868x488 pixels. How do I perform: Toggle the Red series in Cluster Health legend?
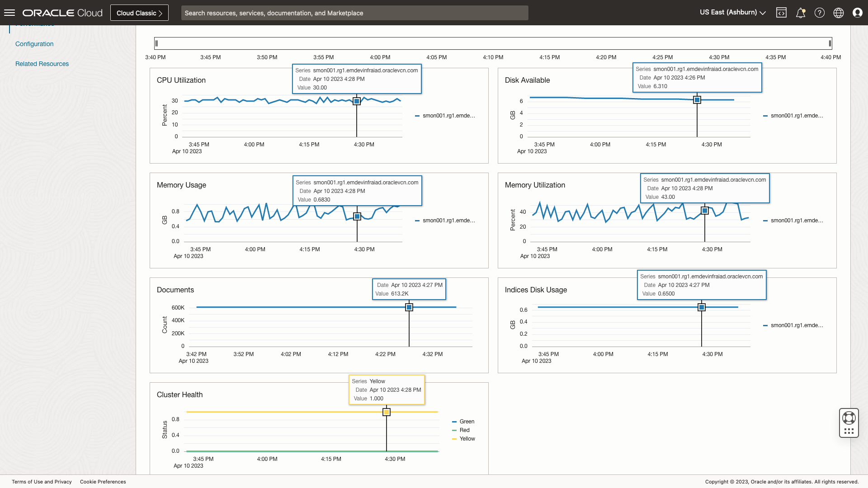click(x=464, y=430)
